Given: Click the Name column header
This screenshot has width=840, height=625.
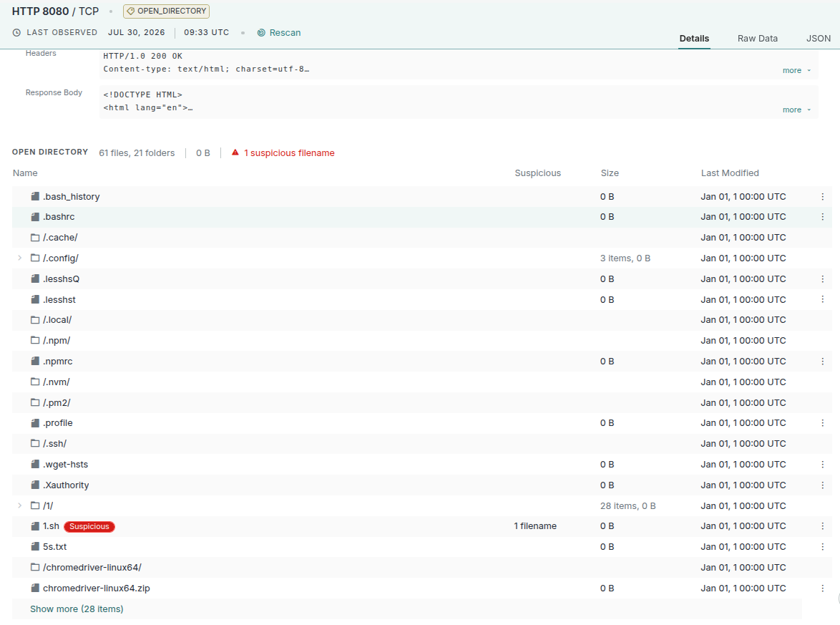Looking at the screenshot, I should [x=25, y=173].
